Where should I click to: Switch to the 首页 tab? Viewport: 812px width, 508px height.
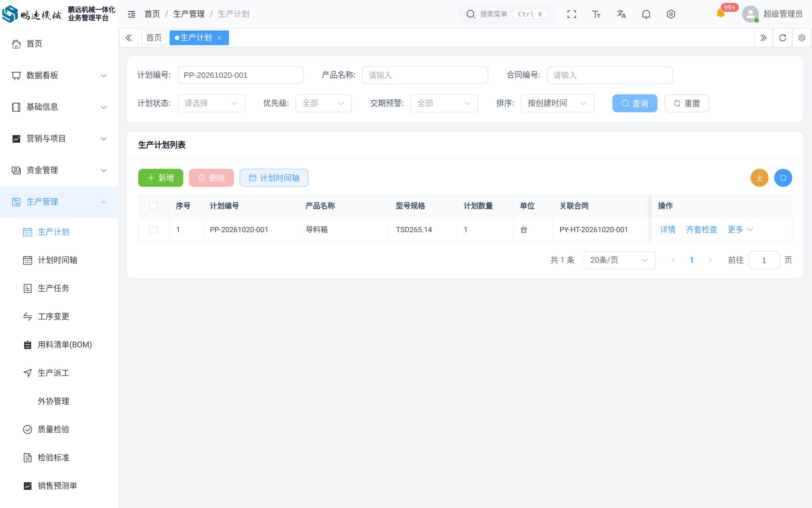click(x=154, y=38)
